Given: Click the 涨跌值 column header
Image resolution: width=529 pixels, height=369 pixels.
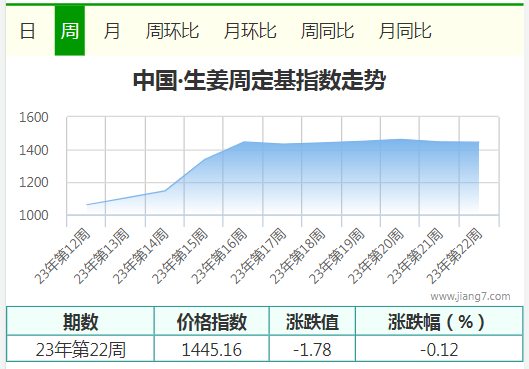Looking at the screenshot, I should 312,322.
